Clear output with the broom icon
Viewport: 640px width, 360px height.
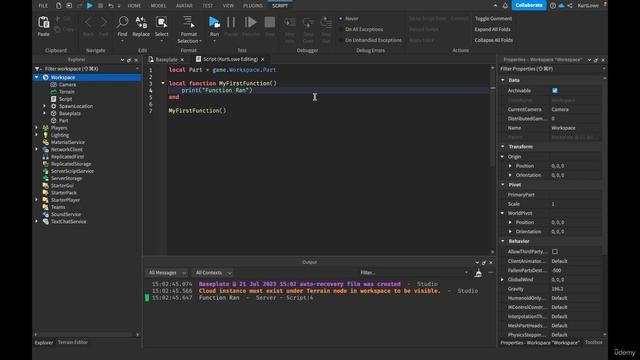pos(478,273)
